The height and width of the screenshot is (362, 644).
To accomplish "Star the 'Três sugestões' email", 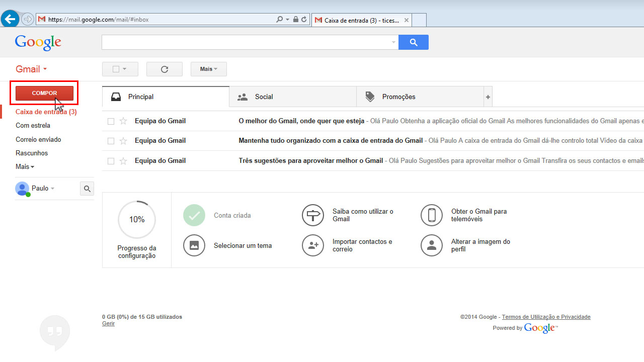I will click(123, 161).
